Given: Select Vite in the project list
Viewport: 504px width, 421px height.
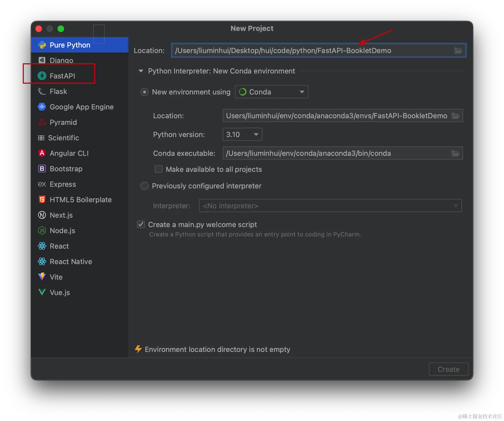Looking at the screenshot, I should tap(80, 277).
